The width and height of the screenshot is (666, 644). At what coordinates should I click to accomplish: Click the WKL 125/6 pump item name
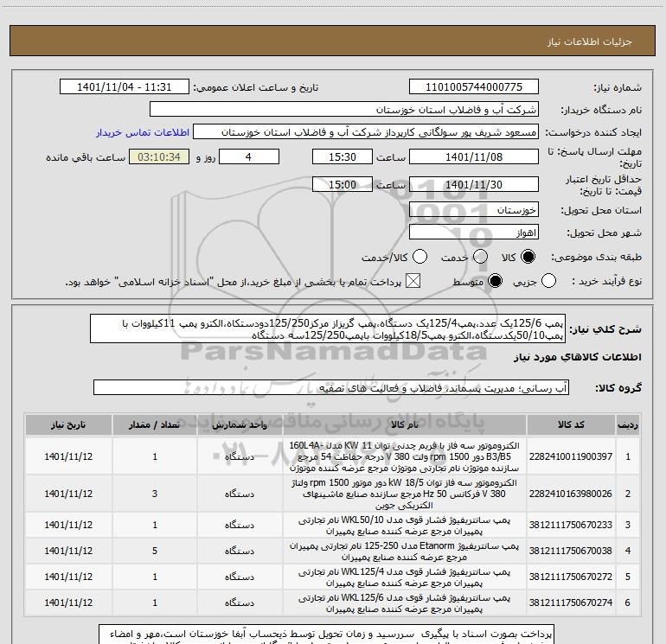point(405,603)
